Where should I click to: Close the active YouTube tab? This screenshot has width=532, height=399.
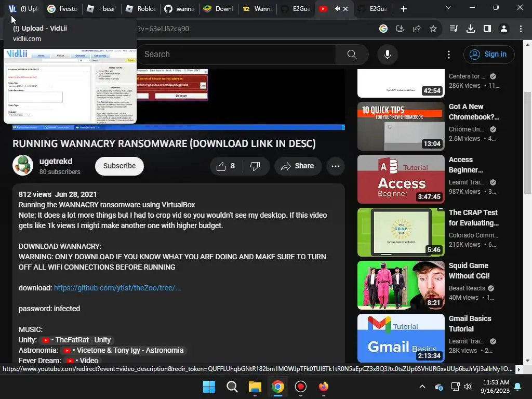[x=345, y=9]
